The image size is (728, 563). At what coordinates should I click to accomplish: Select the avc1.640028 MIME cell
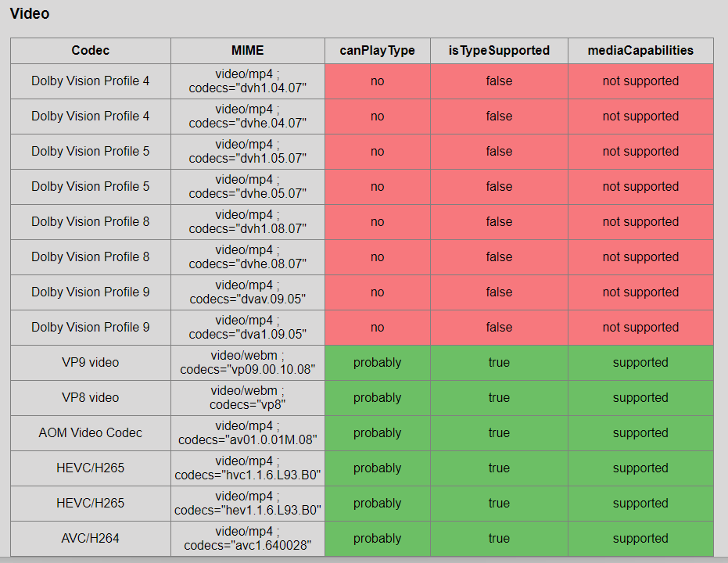pos(247,539)
